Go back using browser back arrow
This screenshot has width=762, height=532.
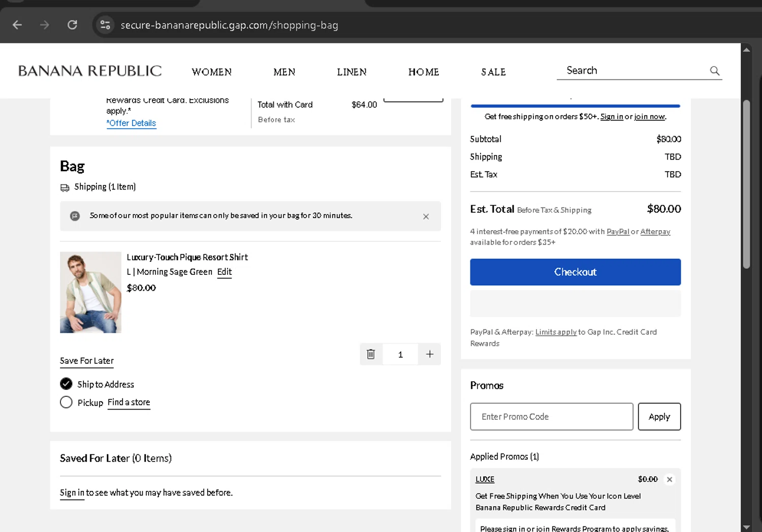point(17,25)
